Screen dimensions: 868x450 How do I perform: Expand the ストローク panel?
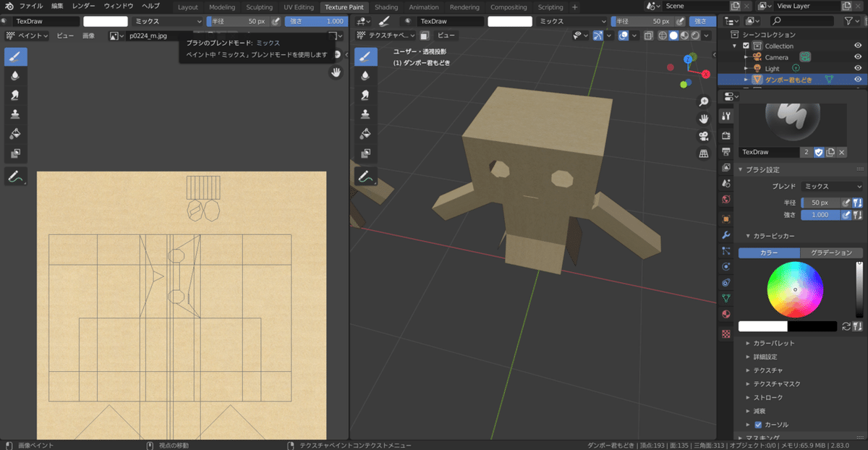(x=767, y=397)
